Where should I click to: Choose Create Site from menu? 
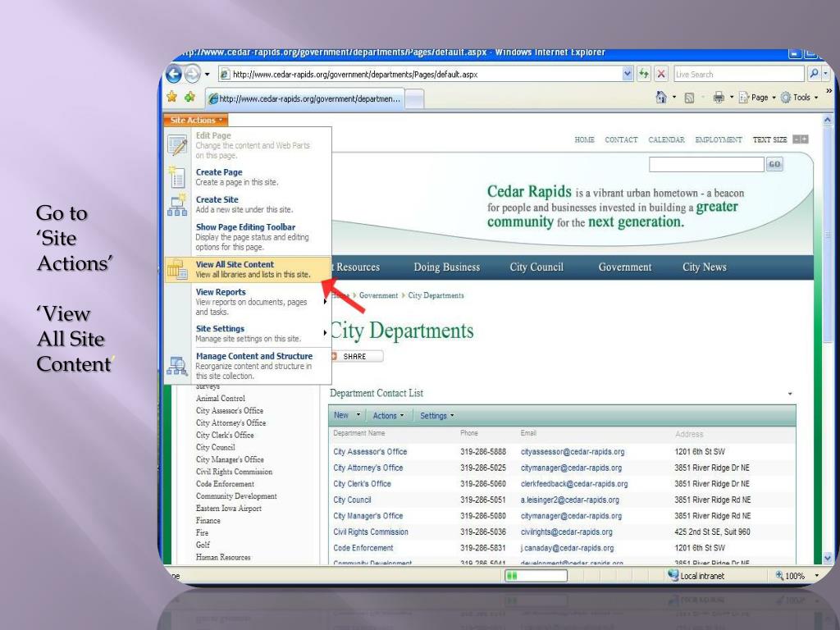click(x=248, y=204)
